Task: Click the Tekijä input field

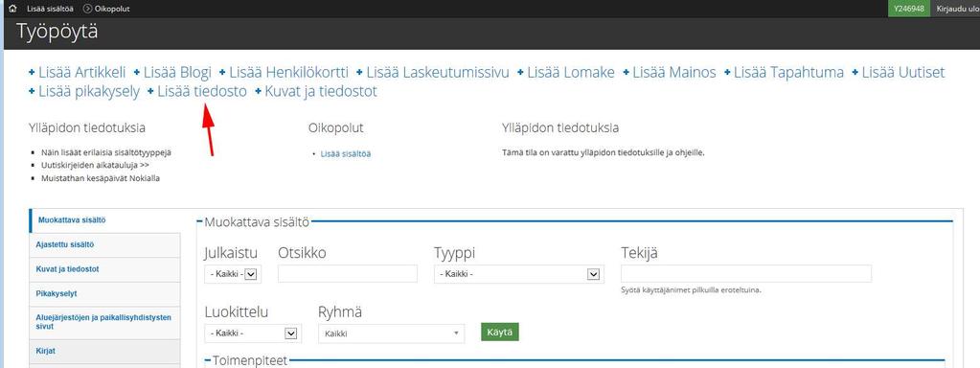Action: 746,274
